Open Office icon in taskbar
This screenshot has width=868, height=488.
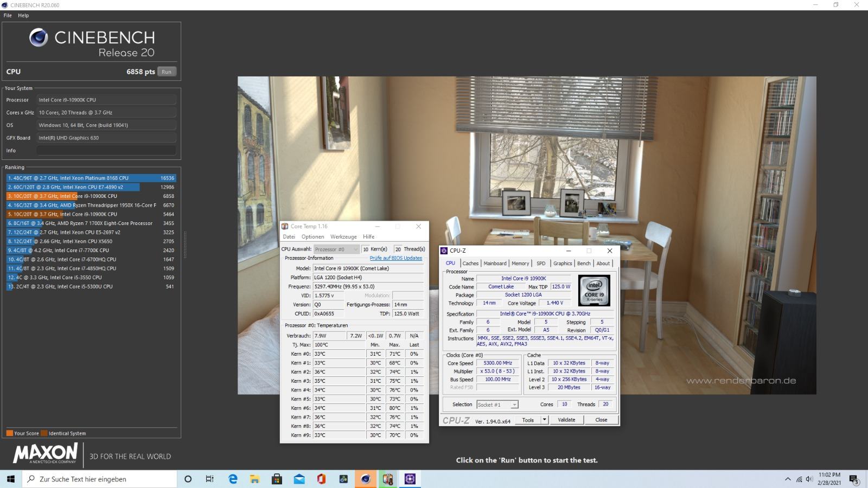click(321, 479)
